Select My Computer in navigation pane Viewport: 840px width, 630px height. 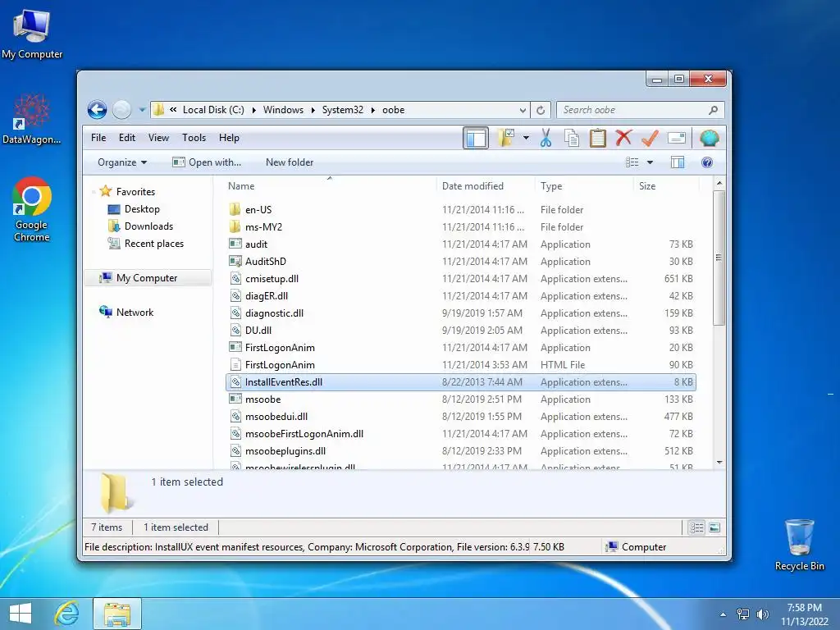pos(147,278)
